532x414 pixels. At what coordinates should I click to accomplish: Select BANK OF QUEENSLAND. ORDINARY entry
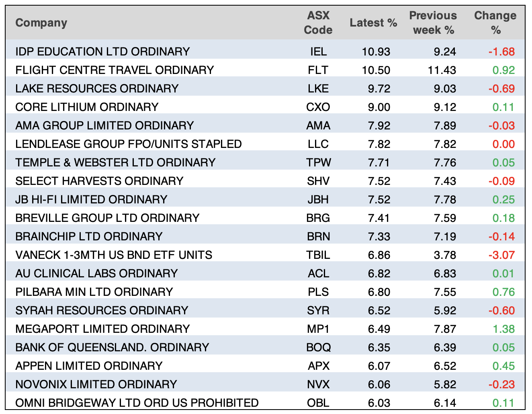click(x=112, y=347)
